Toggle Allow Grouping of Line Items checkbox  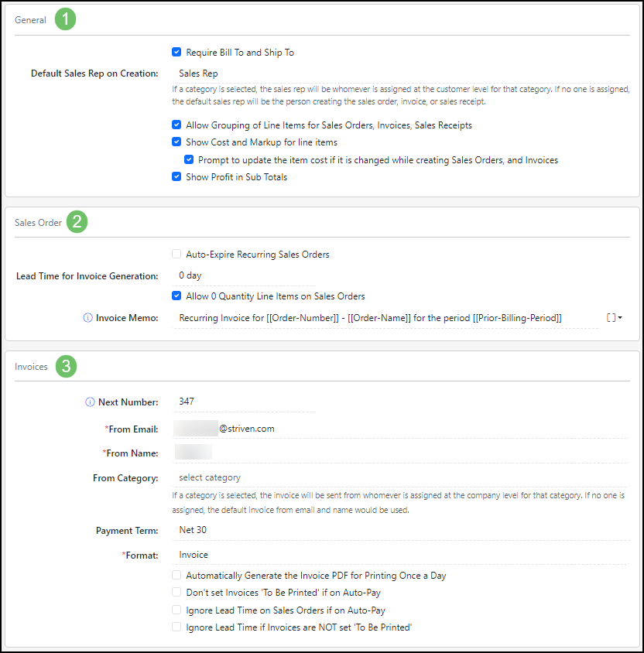pos(176,125)
